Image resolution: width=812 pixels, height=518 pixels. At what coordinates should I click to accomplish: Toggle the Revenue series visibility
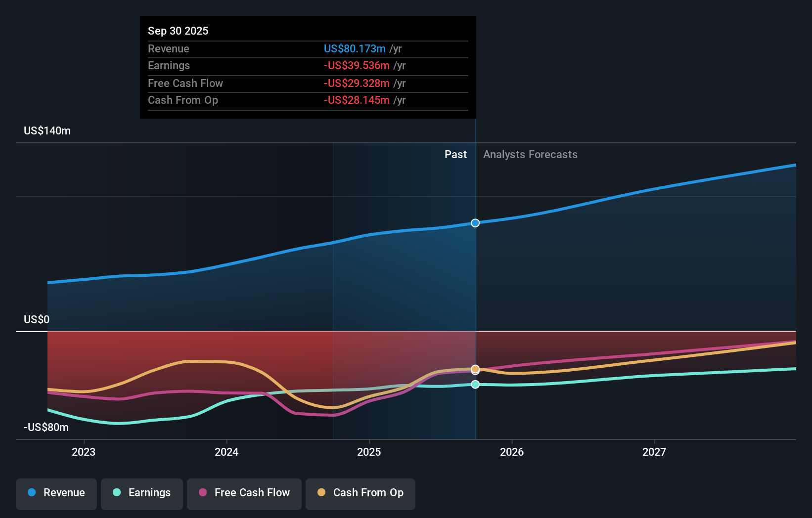click(56, 493)
